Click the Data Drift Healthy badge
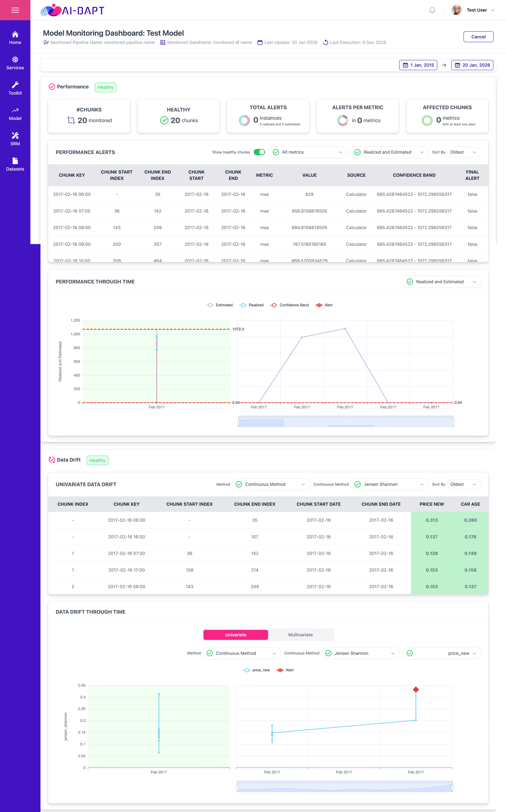 [97, 460]
